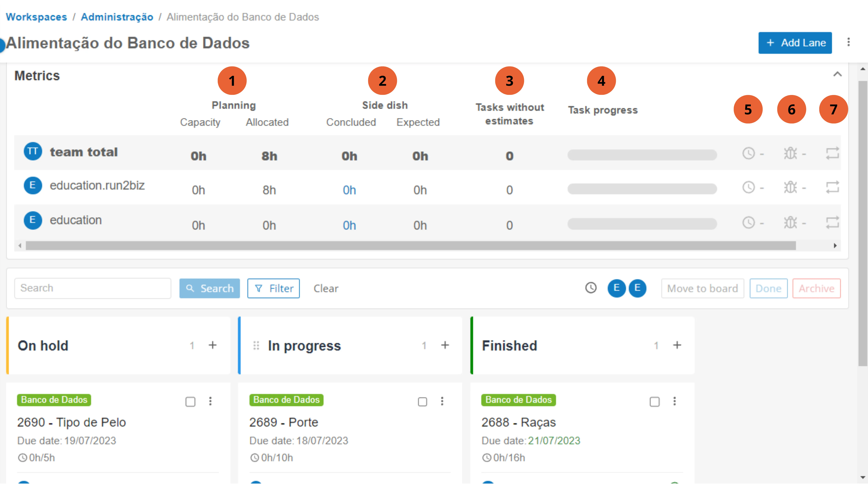Click team total task progress bar
868x488 pixels.
[x=642, y=155]
